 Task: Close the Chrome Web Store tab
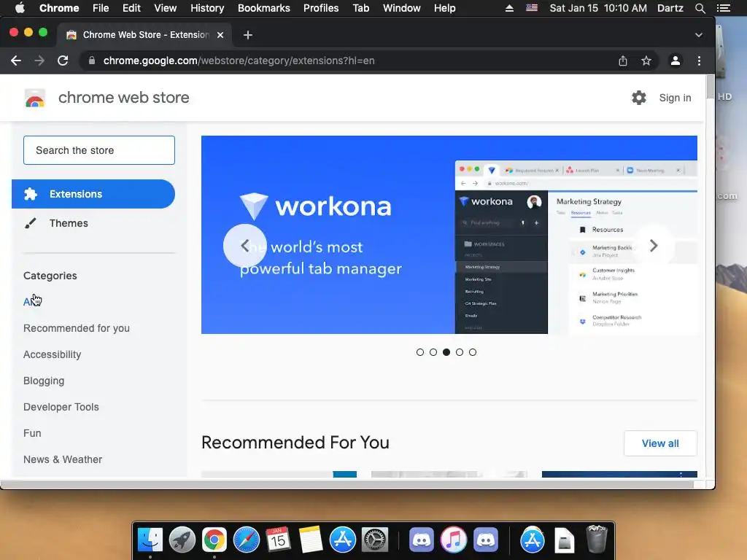click(x=220, y=35)
